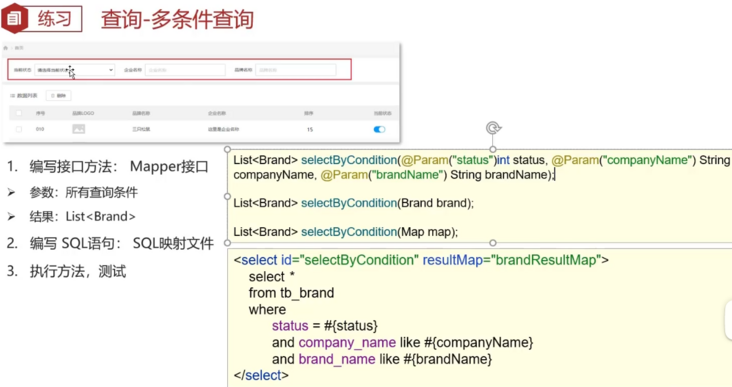Click the 'where' SQL keyword line
This screenshot has width=732, height=387.
pyautogui.click(x=267, y=310)
